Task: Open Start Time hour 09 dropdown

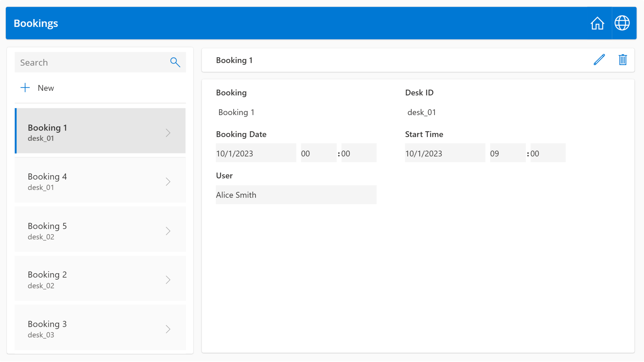Action: (x=508, y=153)
